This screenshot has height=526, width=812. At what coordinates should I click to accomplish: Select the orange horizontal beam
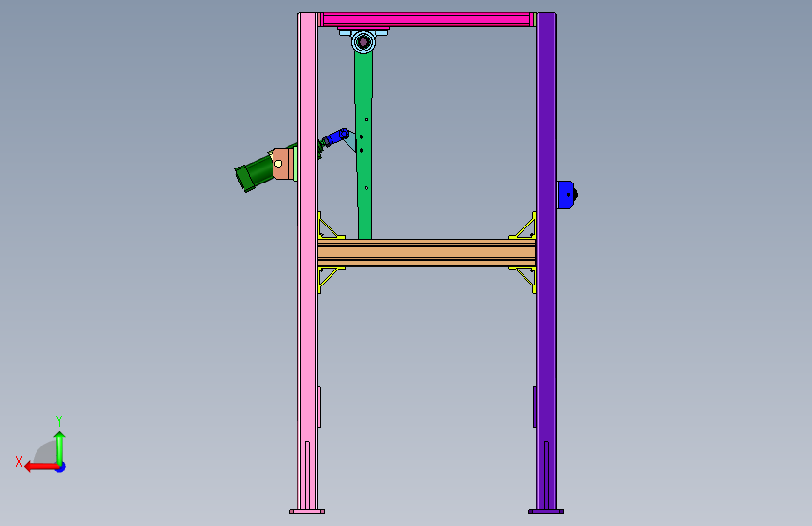coord(427,253)
